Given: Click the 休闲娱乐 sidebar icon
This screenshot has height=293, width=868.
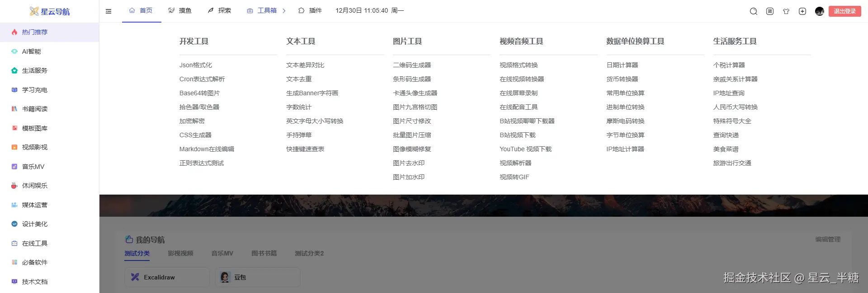Looking at the screenshot, I should pyautogui.click(x=14, y=186).
